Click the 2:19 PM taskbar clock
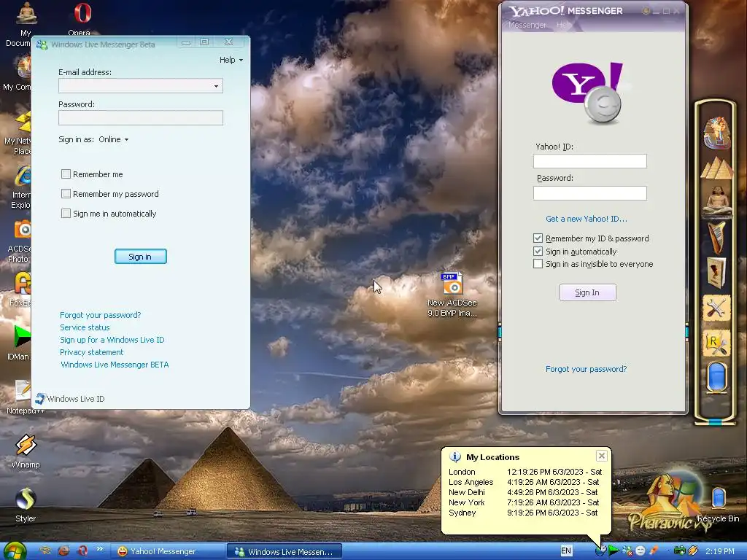This screenshot has height=560, width=747. 720,551
